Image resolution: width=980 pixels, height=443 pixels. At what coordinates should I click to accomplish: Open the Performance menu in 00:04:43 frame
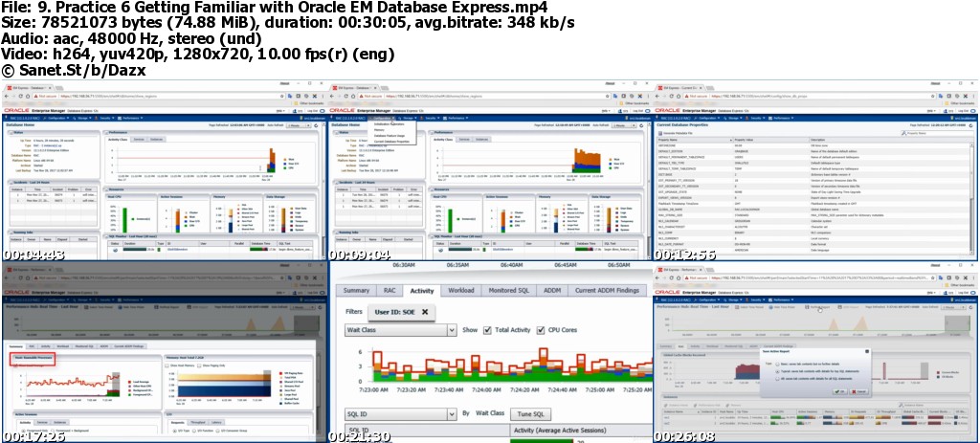[130, 118]
